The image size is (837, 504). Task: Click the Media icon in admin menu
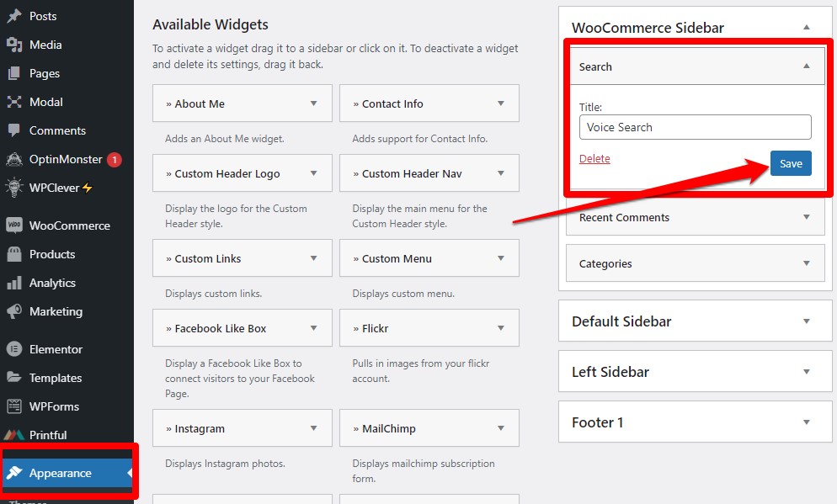14,45
